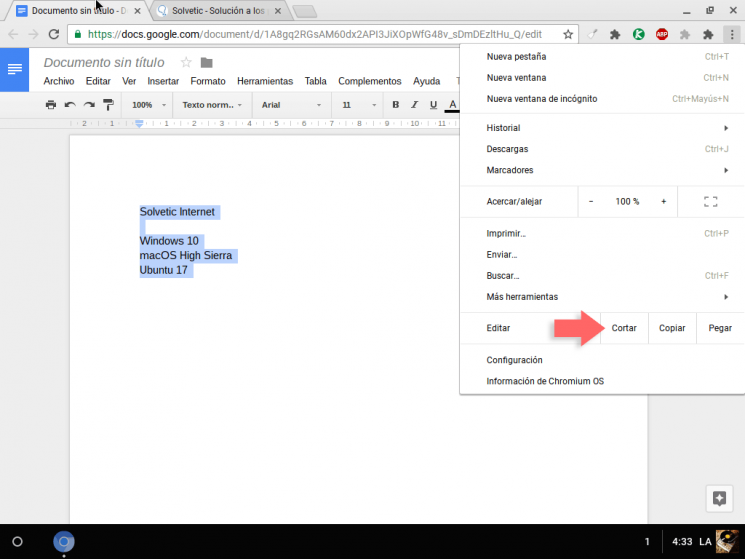Open Configuración
Viewport: 745px width, 559px height.
602,360
